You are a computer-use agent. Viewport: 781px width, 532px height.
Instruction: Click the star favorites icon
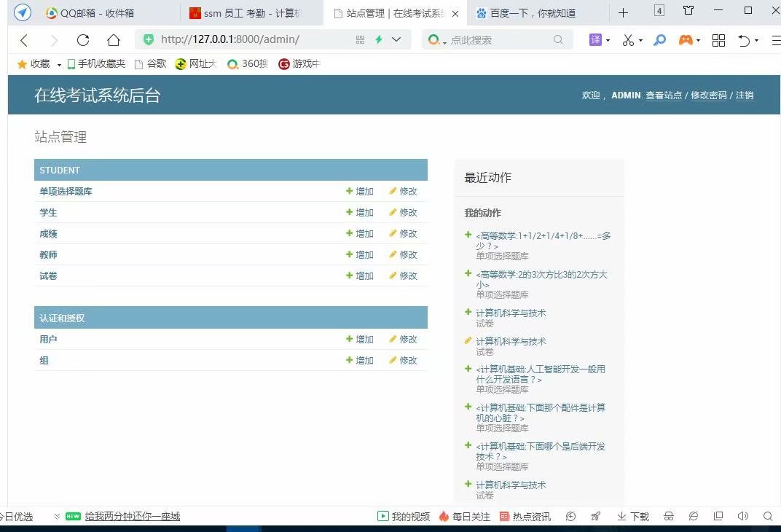click(x=22, y=63)
